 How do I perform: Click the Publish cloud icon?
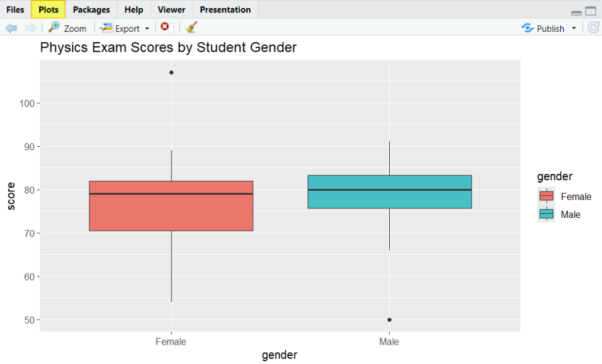[527, 28]
